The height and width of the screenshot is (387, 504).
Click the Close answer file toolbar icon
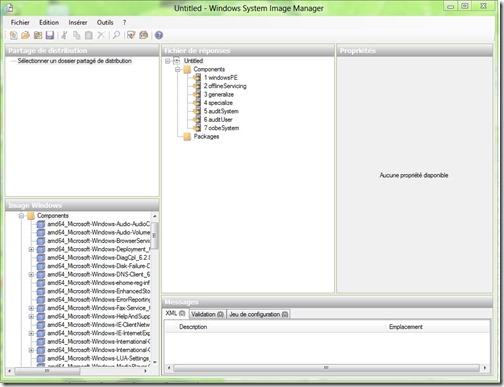[x=38, y=35]
